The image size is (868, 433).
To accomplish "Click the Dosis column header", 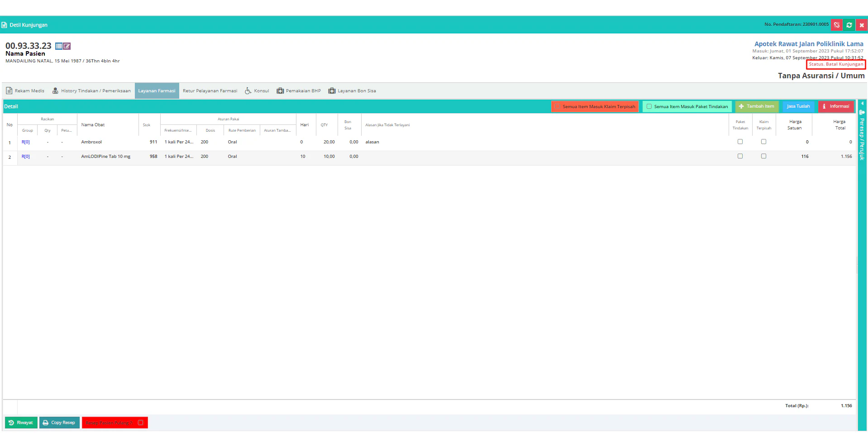I will click(x=210, y=131).
